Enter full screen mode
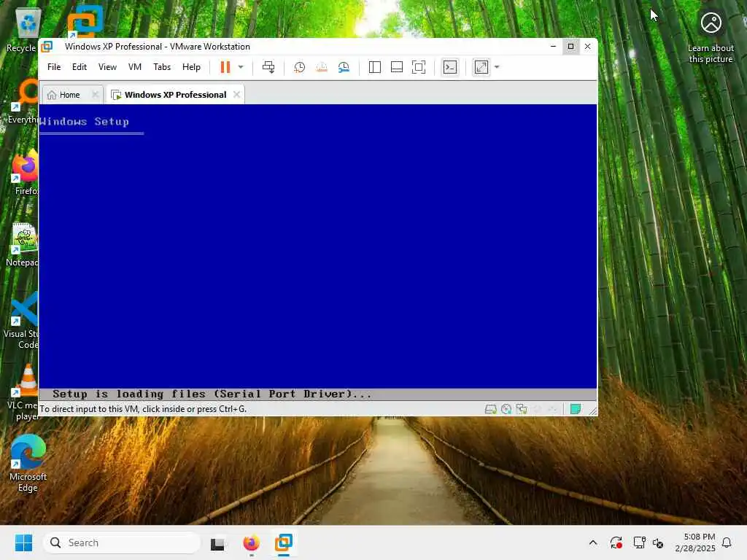Screen dimensions: 747x560 pyautogui.click(x=418, y=67)
